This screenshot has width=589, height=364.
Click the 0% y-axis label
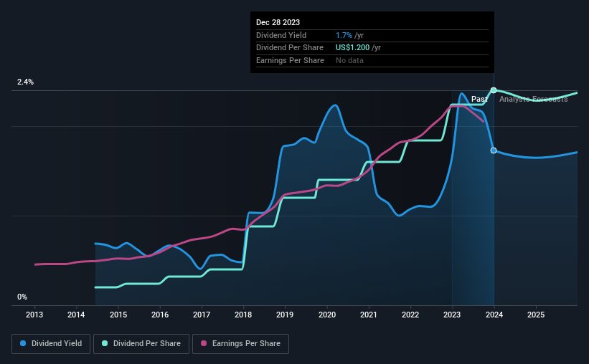[x=22, y=297]
